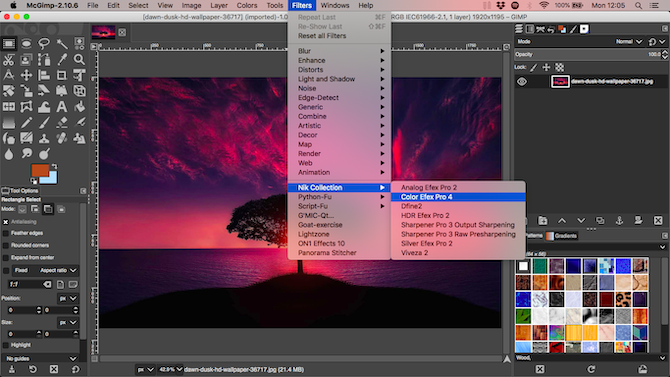Screen dimensions: 670x377
Task: Open the layer Mode Normal dropdown
Action: 629,41
